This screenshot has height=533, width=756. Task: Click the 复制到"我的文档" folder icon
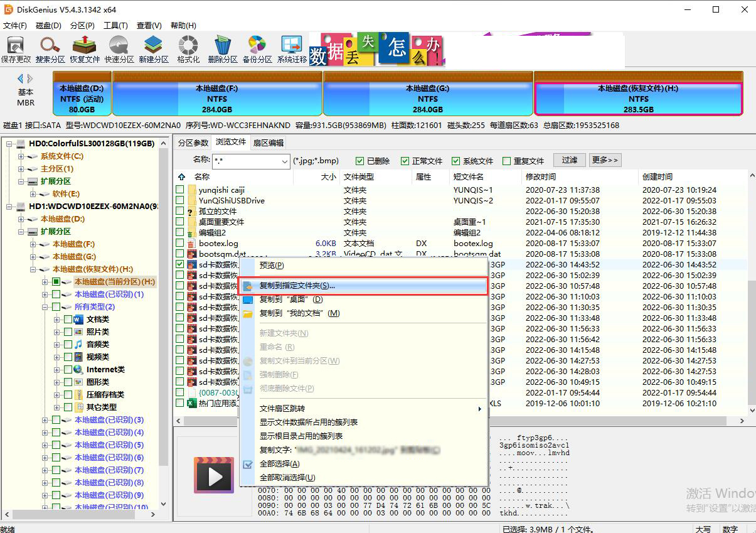click(x=248, y=314)
